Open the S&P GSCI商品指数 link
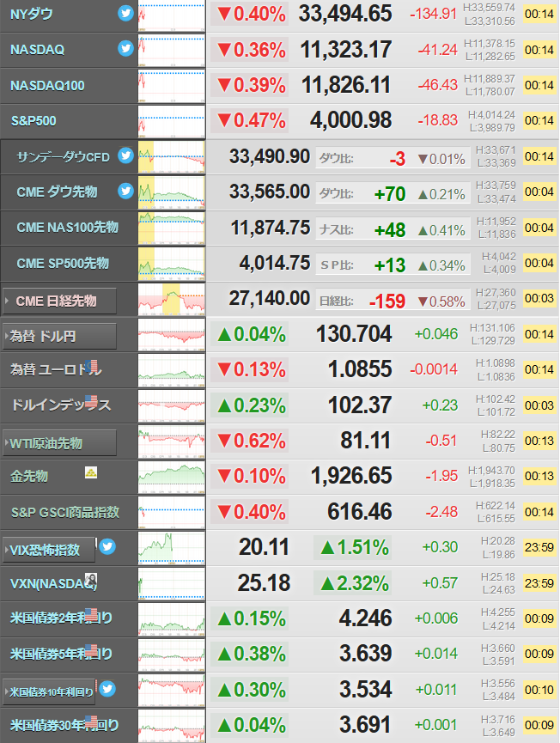The height and width of the screenshot is (743, 560). click(x=65, y=512)
